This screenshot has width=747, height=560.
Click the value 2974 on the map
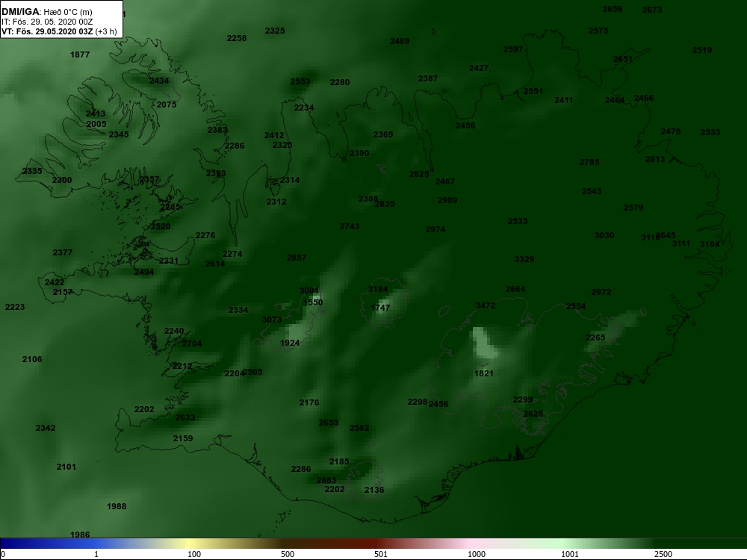pyautogui.click(x=436, y=230)
